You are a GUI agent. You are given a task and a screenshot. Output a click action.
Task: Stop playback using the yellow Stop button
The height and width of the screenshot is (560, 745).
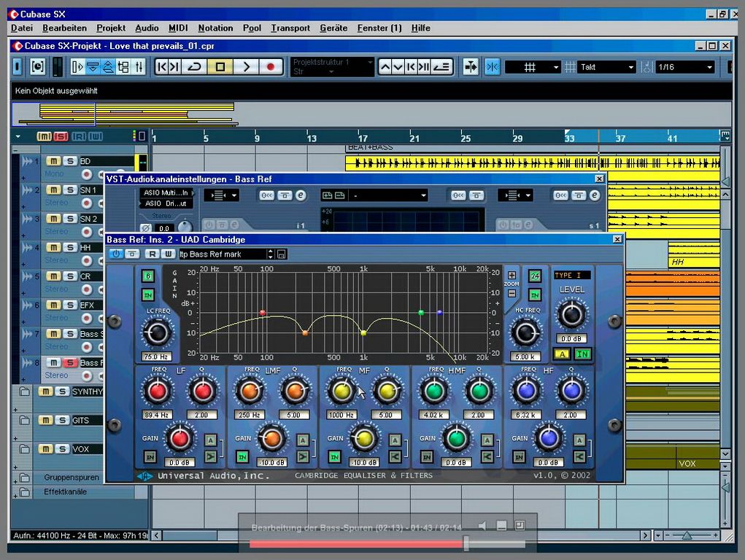click(220, 67)
